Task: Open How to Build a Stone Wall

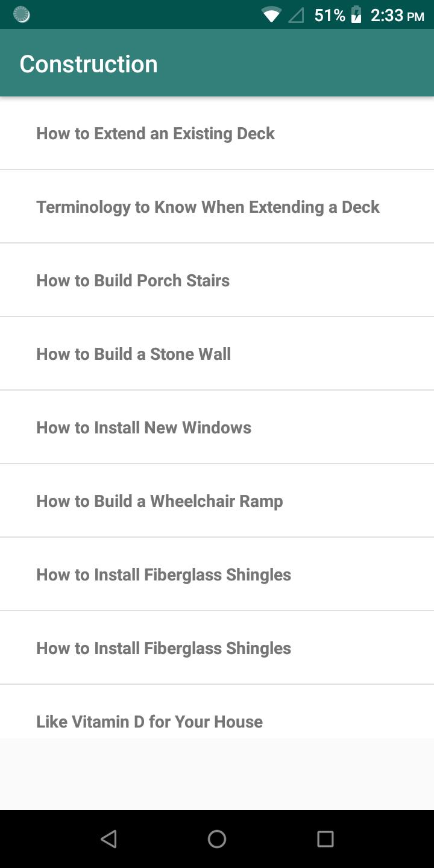Action: (x=133, y=354)
